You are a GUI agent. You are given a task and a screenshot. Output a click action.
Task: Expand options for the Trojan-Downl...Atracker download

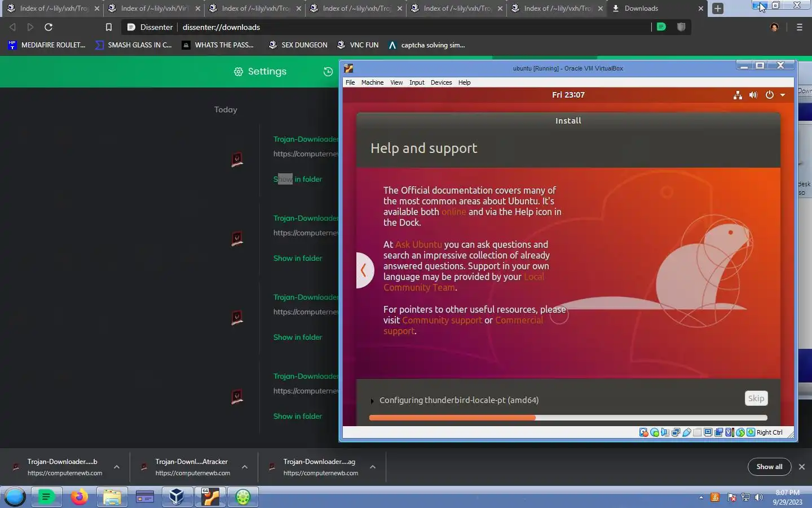click(245, 467)
